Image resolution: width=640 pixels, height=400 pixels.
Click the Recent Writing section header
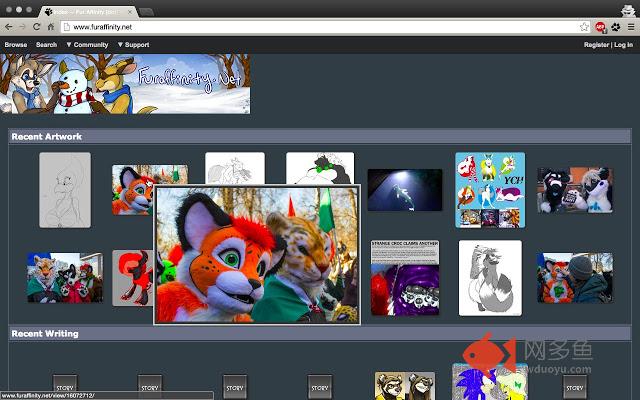point(320,333)
